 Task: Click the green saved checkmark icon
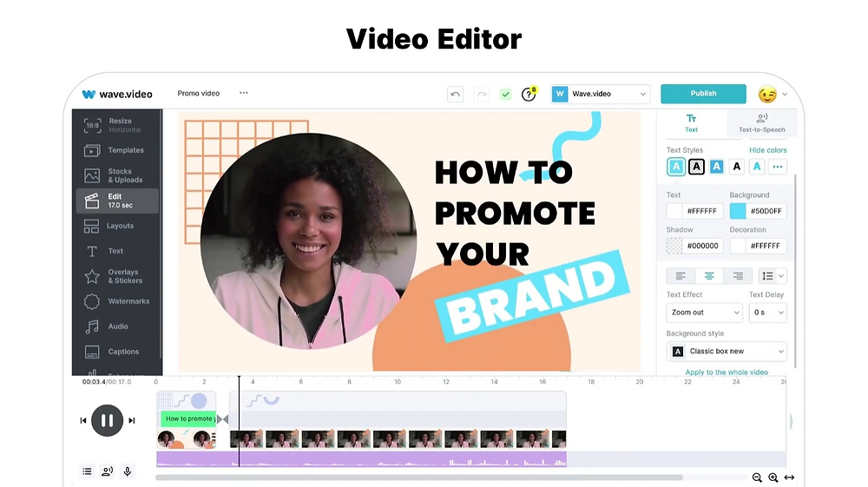tap(505, 94)
